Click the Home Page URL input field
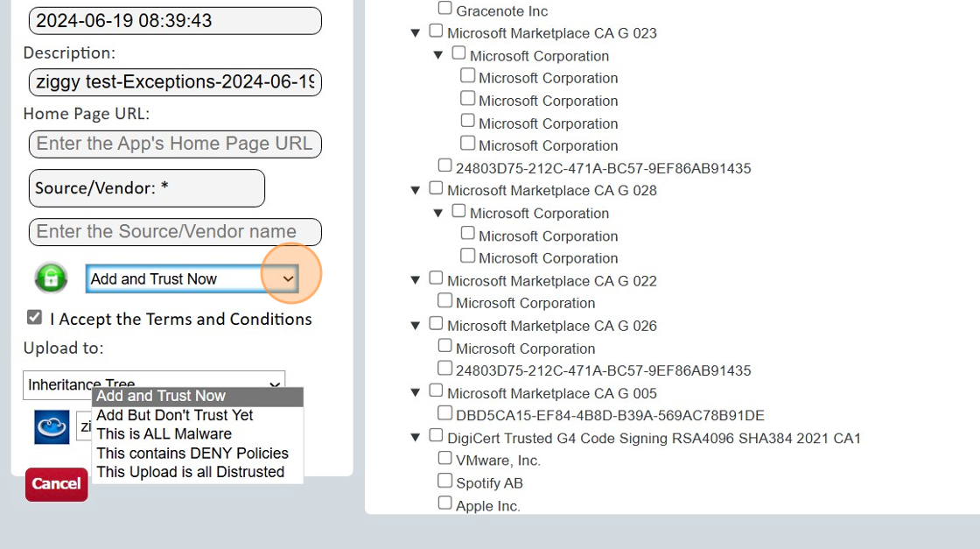Image resolution: width=980 pixels, height=549 pixels. (x=174, y=144)
